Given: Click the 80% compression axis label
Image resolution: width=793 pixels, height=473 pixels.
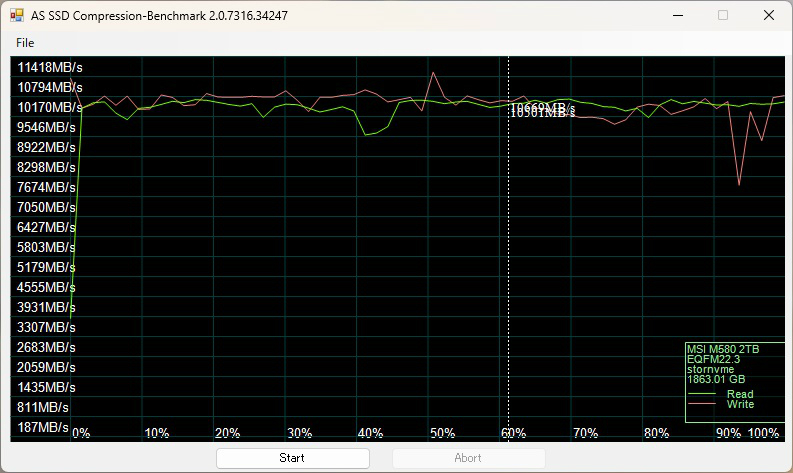Looking at the screenshot, I should coord(656,433).
